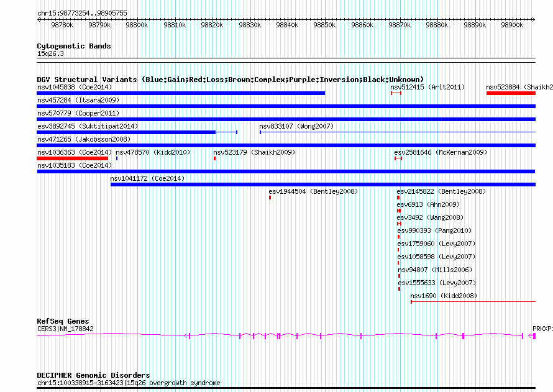553x392 pixels.
Task: Click the esv3892745 (Suktitipat2014) blue bar
Action: point(126,132)
